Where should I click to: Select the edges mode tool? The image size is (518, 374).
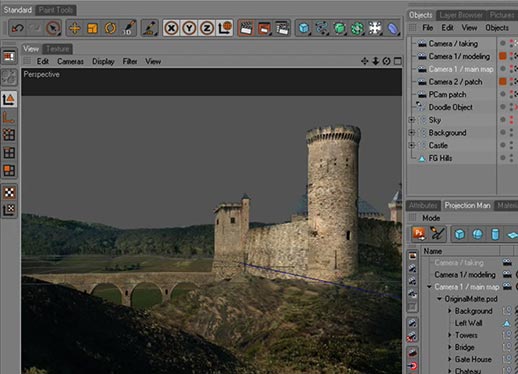(9, 153)
